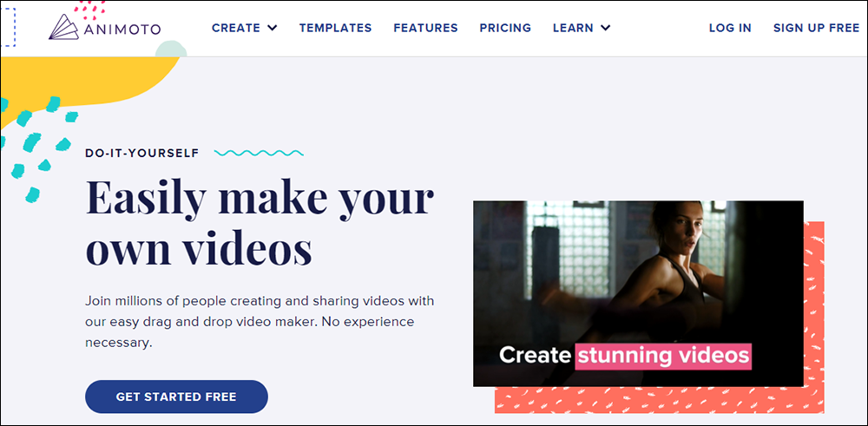Image resolution: width=868 pixels, height=426 pixels.
Task: Click the Easily make your own videos heading
Action: (260, 222)
